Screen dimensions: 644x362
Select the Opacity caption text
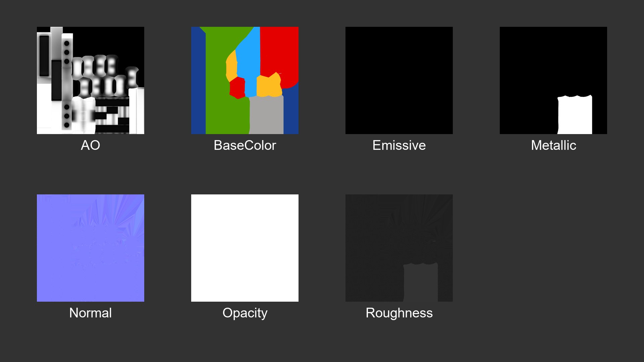click(x=245, y=313)
